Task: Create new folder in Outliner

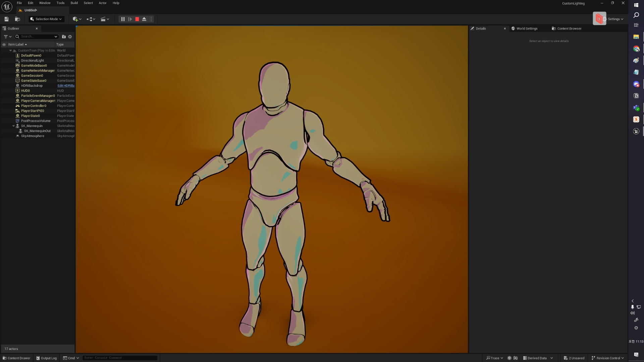Action: [64, 37]
